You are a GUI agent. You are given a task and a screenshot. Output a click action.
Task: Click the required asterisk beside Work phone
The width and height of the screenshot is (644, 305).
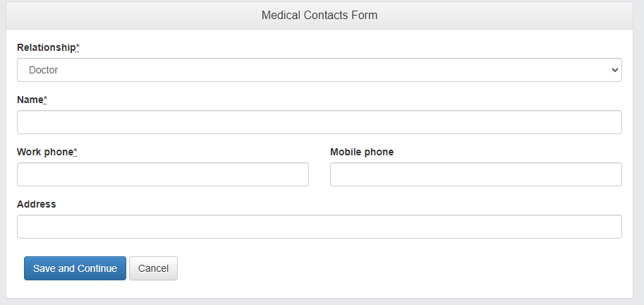coord(75,152)
